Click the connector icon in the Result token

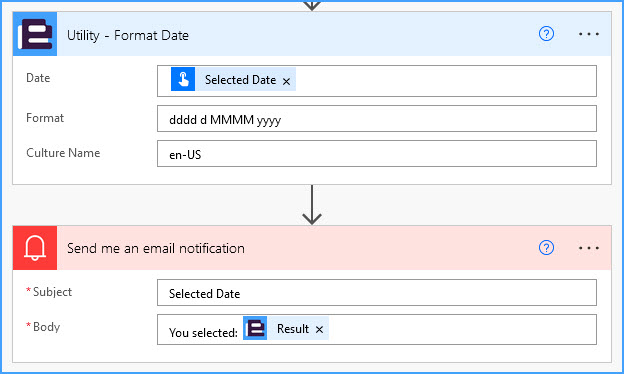[255, 328]
